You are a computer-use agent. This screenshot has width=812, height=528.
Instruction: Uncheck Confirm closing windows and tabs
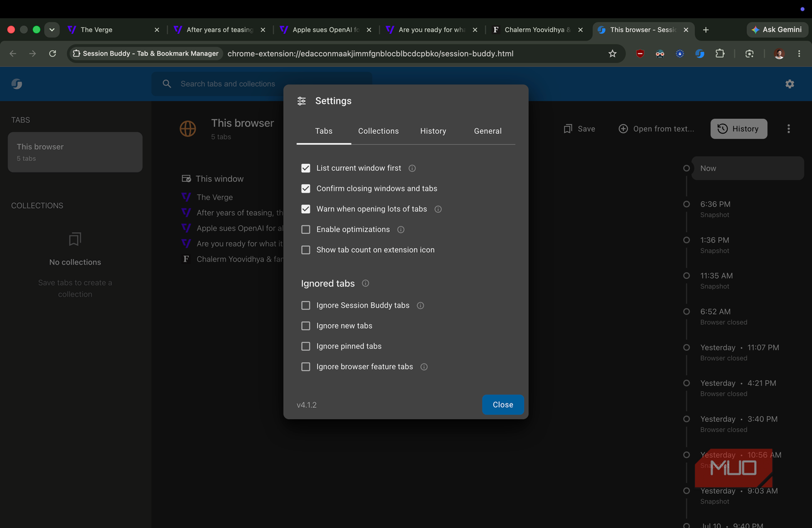[x=306, y=188]
